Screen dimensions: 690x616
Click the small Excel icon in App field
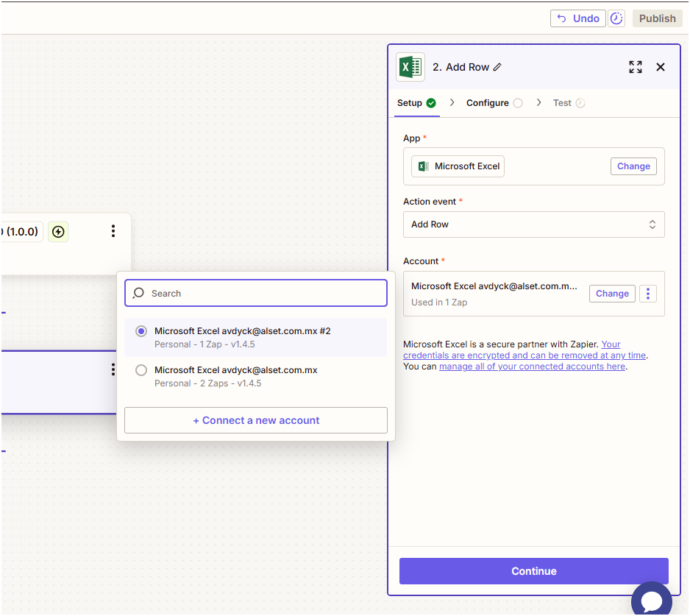coord(423,166)
